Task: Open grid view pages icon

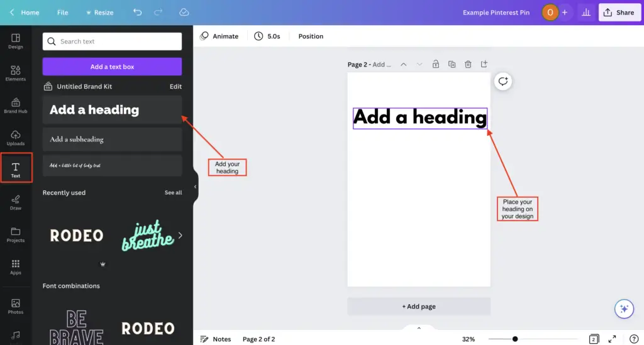Action: (594, 339)
